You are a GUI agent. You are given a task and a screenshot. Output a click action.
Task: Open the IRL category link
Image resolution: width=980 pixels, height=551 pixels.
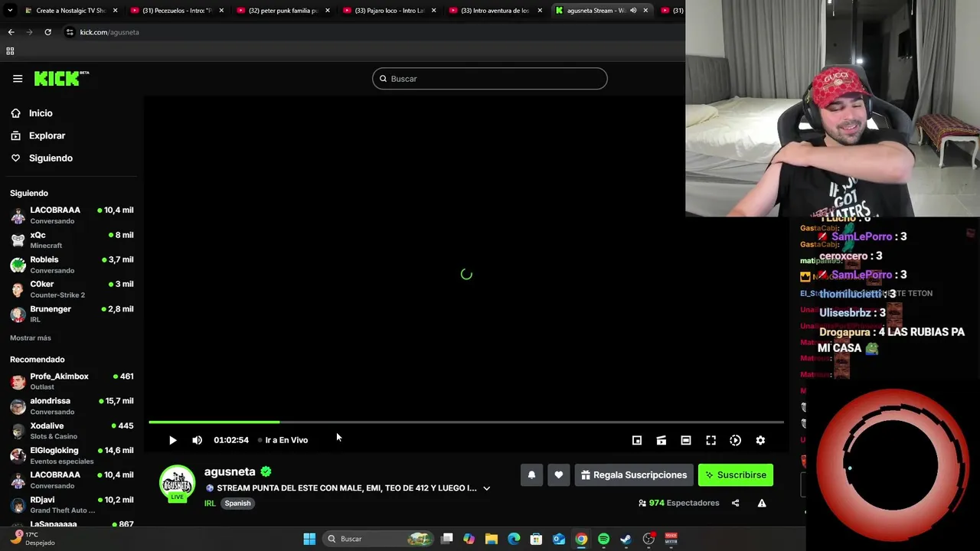tap(210, 504)
